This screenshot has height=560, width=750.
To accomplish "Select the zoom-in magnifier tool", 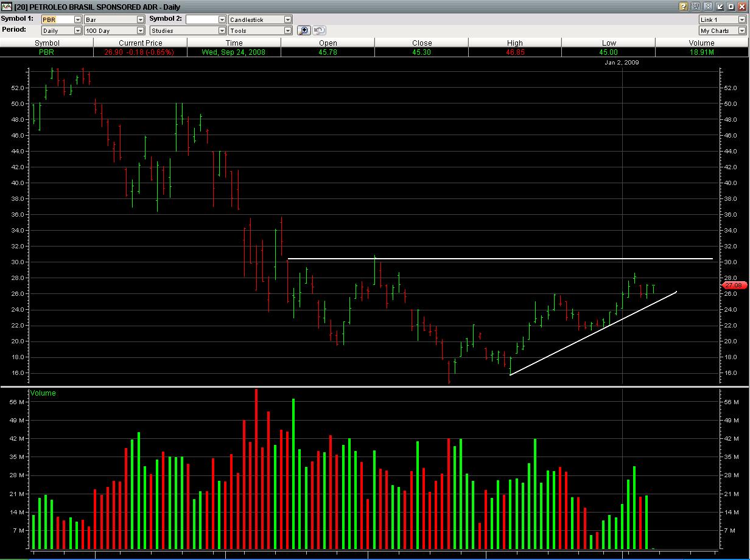I will (303, 30).
